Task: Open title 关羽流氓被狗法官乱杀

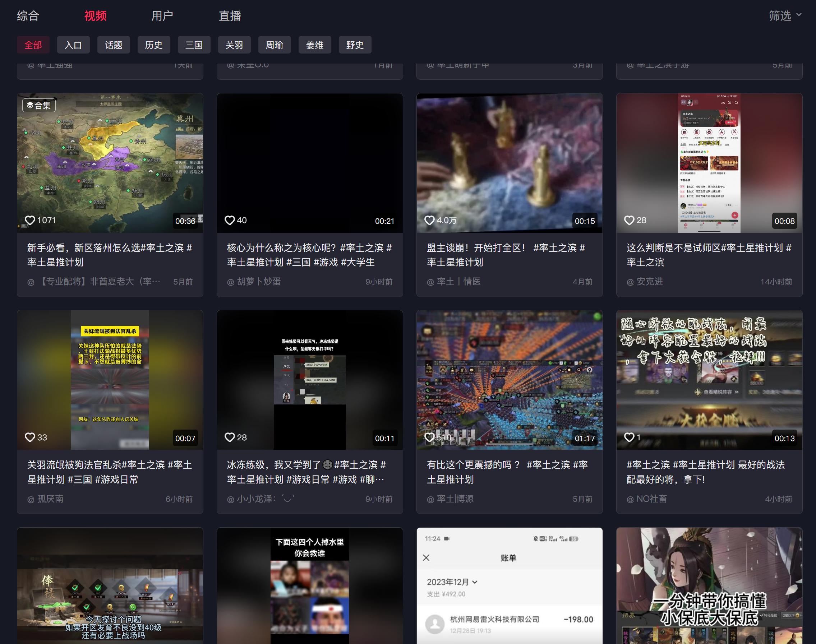Action: pyautogui.click(x=110, y=472)
